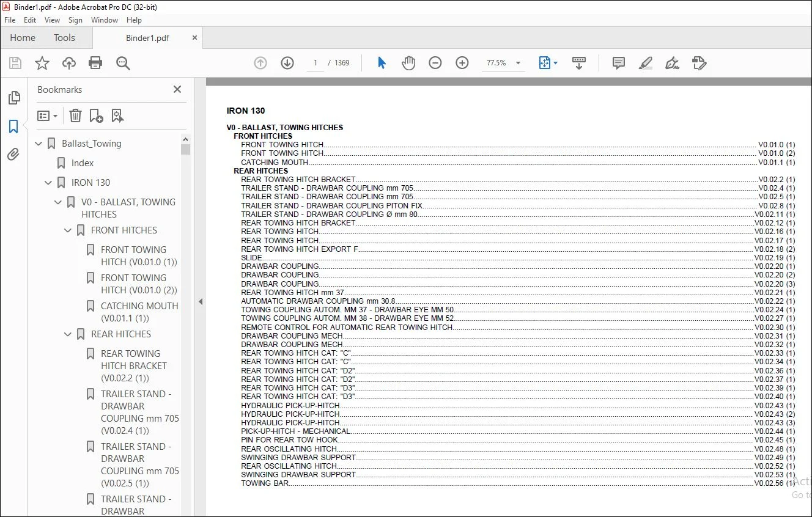Image resolution: width=812 pixels, height=517 pixels.
Task: Collapse the REAR HITCHES bookmark
Action: [68, 334]
